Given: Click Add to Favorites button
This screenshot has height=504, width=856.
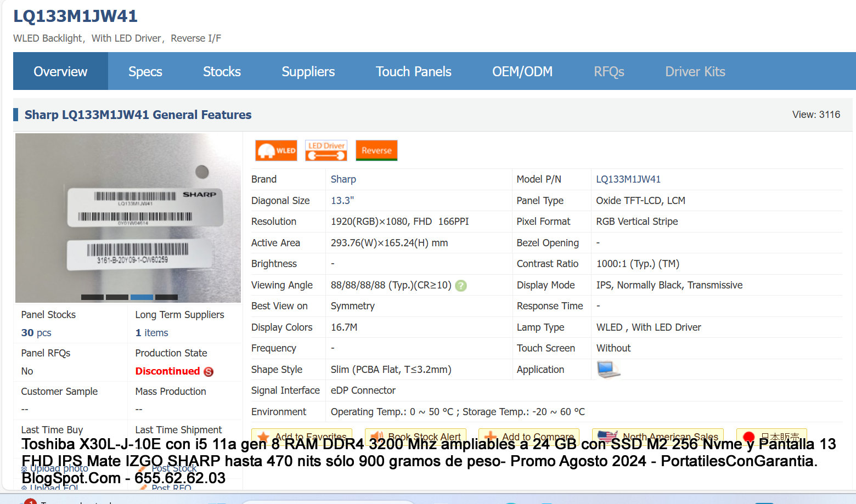Looking at the screenshot, I should tap(302, 436).
